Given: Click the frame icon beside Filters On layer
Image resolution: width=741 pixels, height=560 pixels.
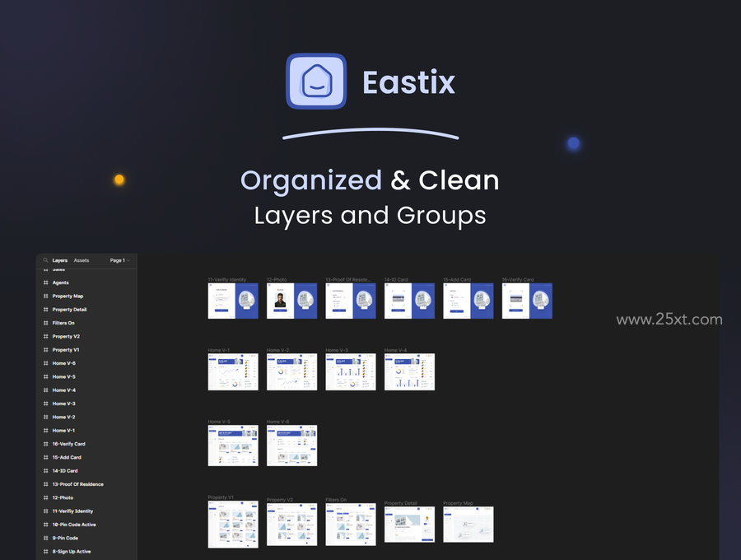Looking at the screenshot, I should click(x=46, y=323).
